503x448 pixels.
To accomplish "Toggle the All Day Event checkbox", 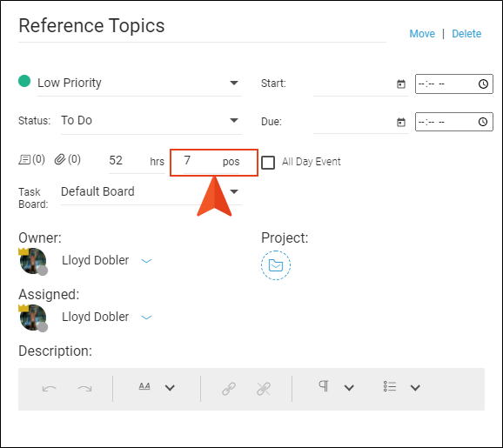I will pos(268,163).
